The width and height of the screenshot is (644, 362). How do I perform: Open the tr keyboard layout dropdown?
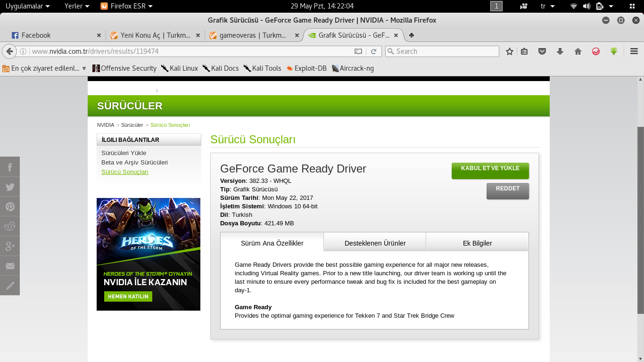point(547,6)
